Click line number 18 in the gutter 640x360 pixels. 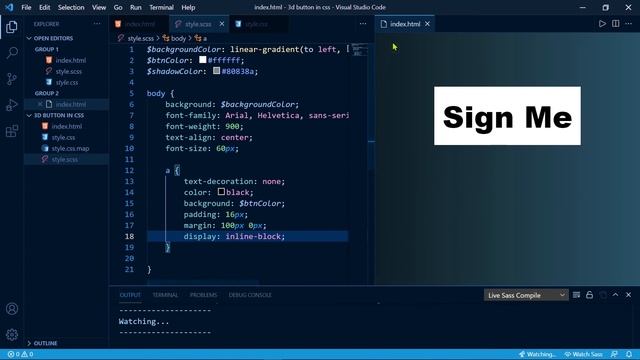click(129, 236)
